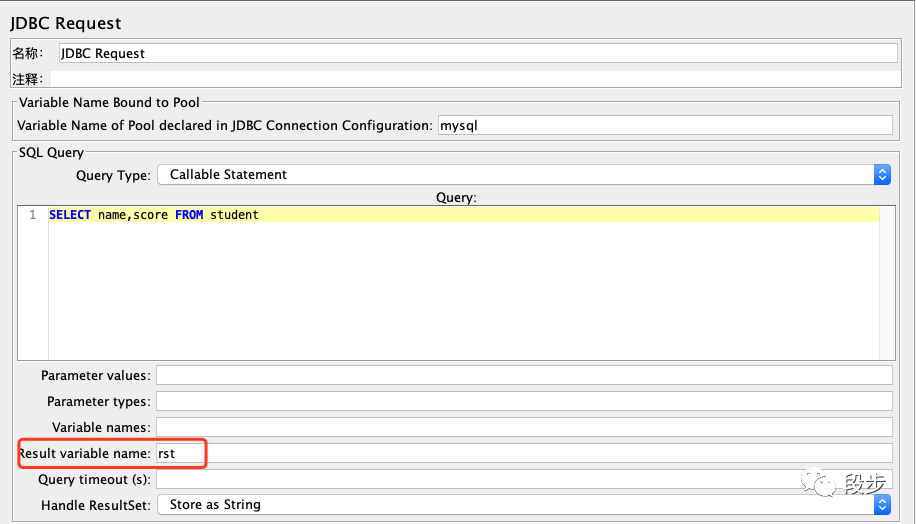The image size is (916, 524).
Task: Open the Handle ResultSet dropdown
Action: pos(523,505)
